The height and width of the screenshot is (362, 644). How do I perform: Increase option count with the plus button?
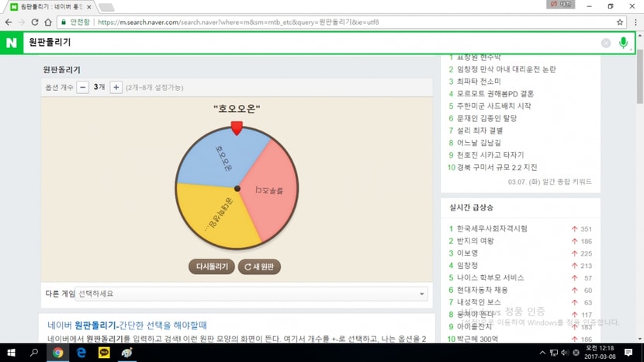click(x=116, y=87)
